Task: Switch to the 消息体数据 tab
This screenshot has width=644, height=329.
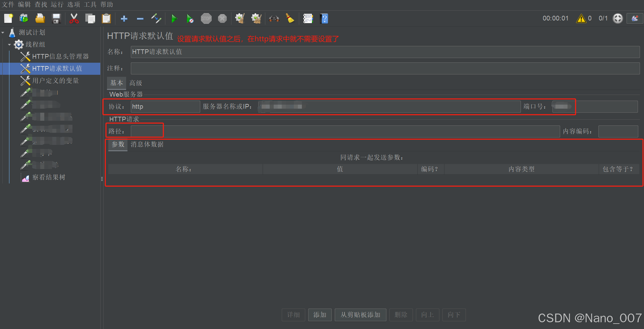Action: pyautogui.click(x=147, y=145)
